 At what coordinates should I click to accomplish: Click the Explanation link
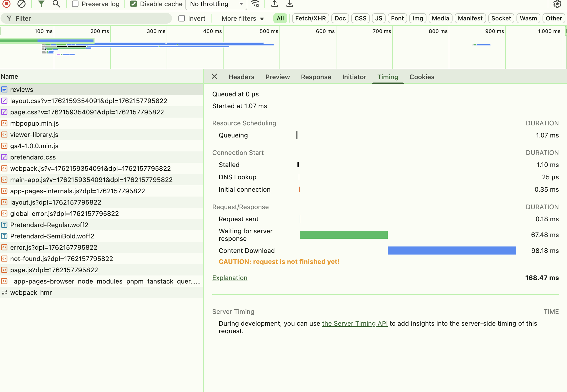click(x=230, y=278)
